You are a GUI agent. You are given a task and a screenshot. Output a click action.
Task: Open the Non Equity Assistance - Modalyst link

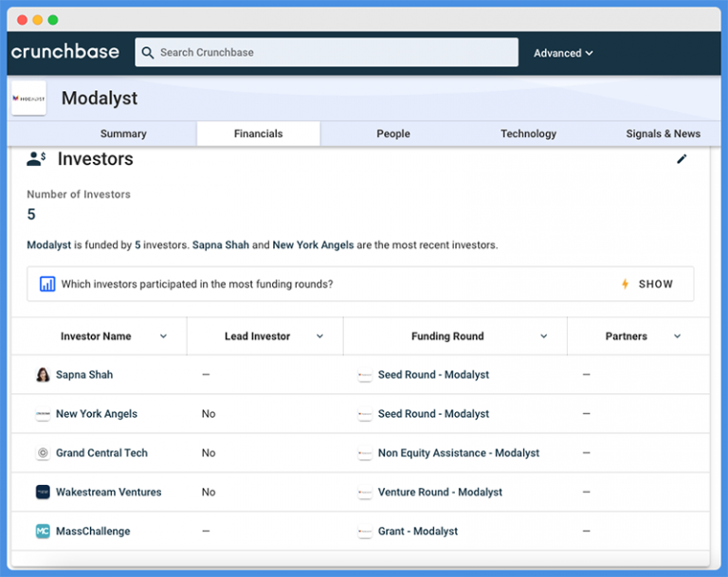pos(459,453)
